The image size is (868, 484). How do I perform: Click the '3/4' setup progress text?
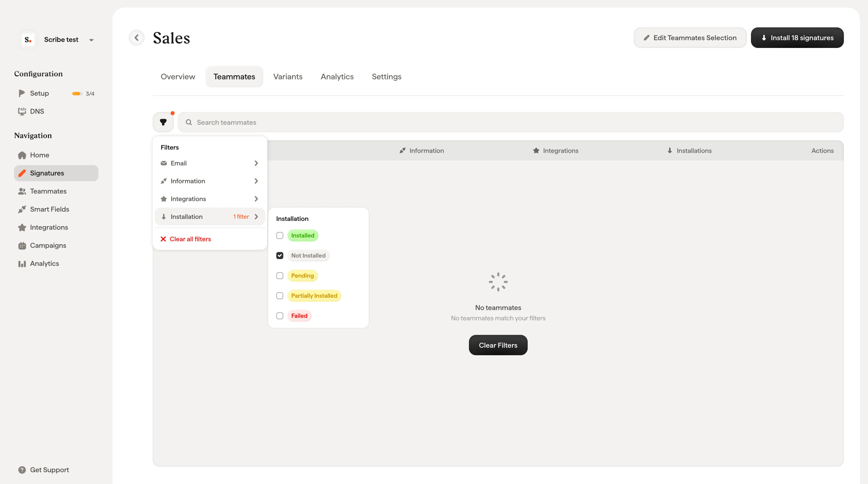[x=90, y=94]
